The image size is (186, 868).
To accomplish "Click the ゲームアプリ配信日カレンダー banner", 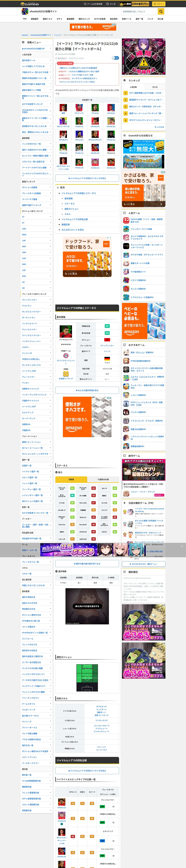I will click(143, 470).
